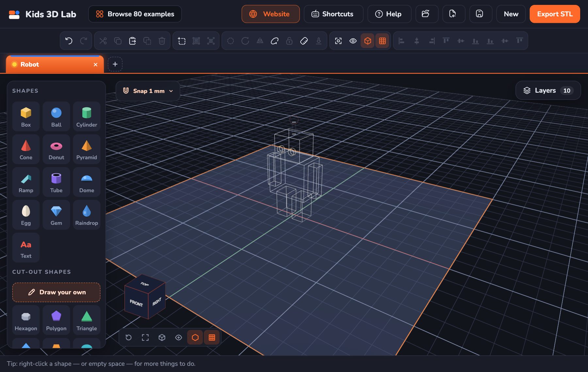This screenshot has height=372, width=588.
Task: Click the save disk icon in header
Action: coord(481,14)
